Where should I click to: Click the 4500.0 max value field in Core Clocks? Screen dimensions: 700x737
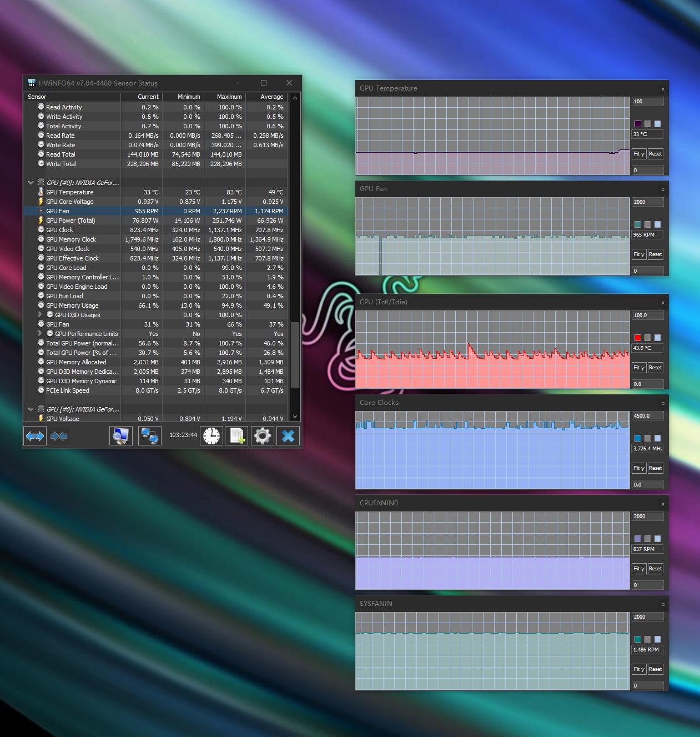click(x=647, y=416)
